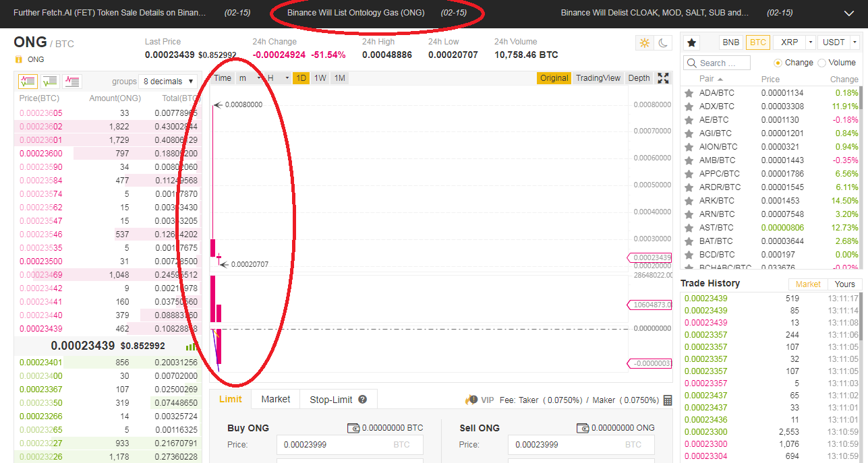Screen dimensions: 868x463
Task: Switch chart to 1W interval
Action: (320, 78)
